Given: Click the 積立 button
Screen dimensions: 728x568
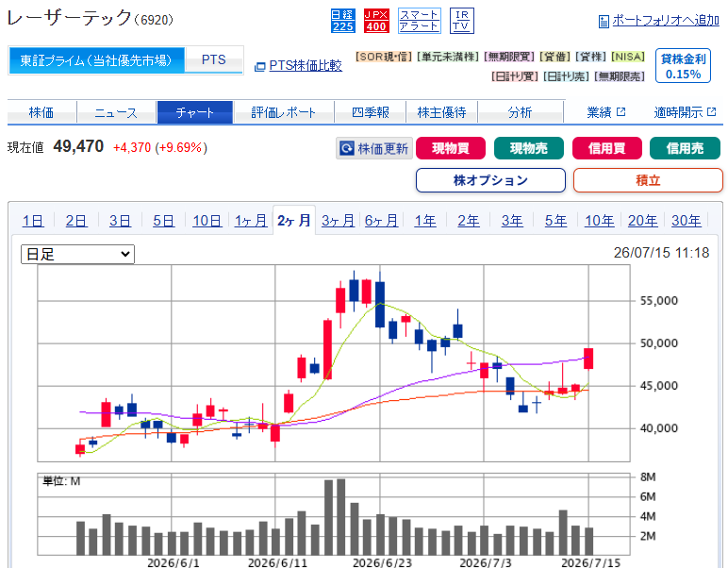Looking at the screenshot, I should [648, 180].
